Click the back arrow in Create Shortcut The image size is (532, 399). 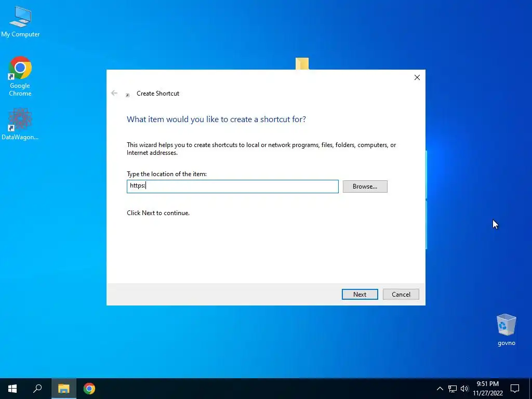(114, 93)
